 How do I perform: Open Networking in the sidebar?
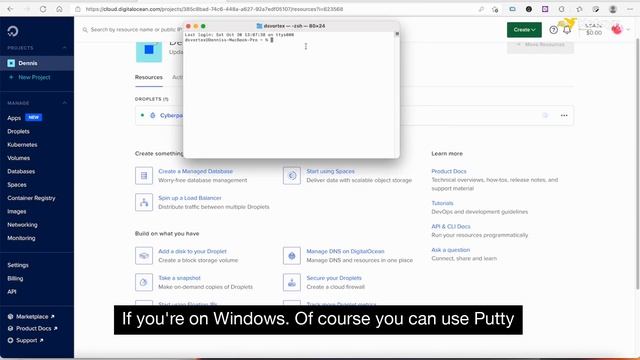22,225
